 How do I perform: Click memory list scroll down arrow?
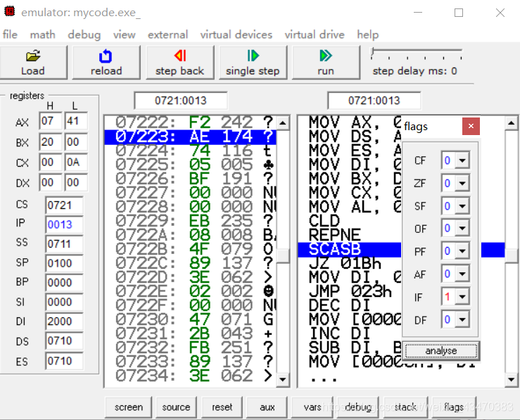[283, 380]
